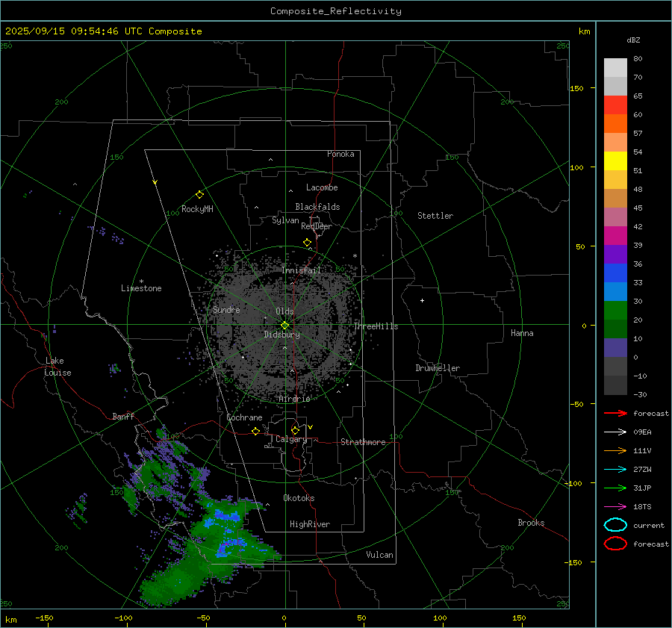
Task: Click the cyan current ellipse icon
Action: pyautogui.click(x=615, y=525)
